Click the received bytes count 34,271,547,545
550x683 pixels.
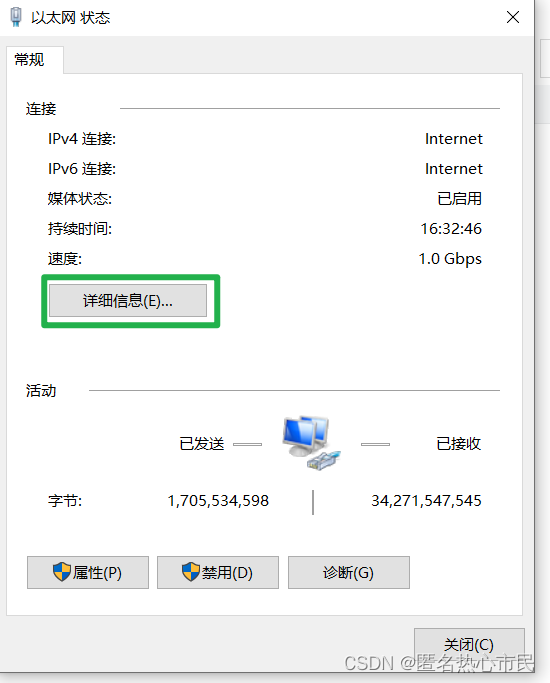click(x=426, y=501)
